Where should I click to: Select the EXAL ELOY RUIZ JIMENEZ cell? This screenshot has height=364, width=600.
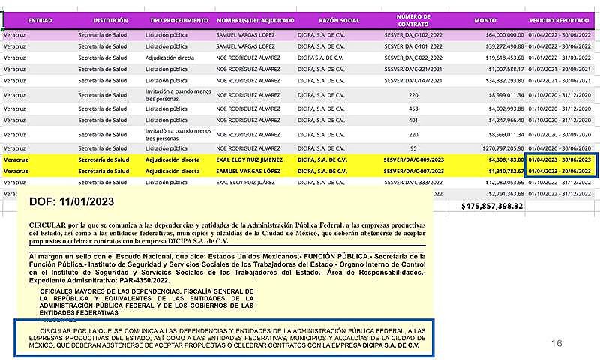click(x=251, y=160)
